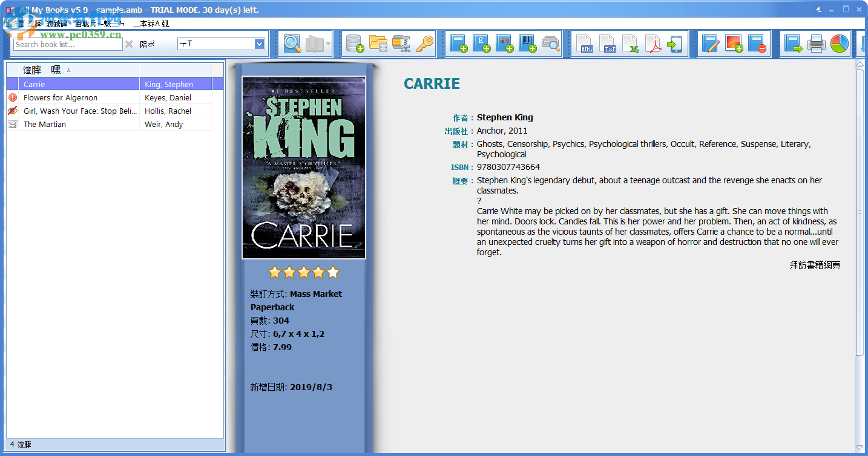Export to mobile device icon

(x=674, y=44)
